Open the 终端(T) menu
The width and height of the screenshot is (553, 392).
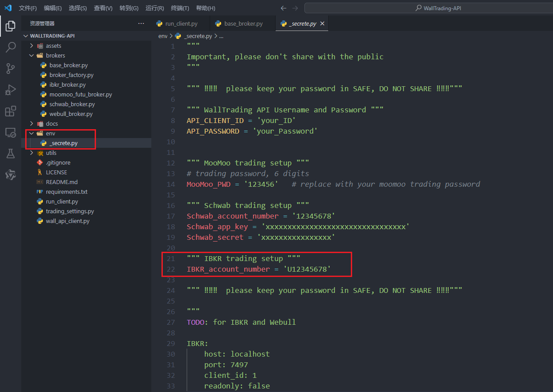point(180,8)
